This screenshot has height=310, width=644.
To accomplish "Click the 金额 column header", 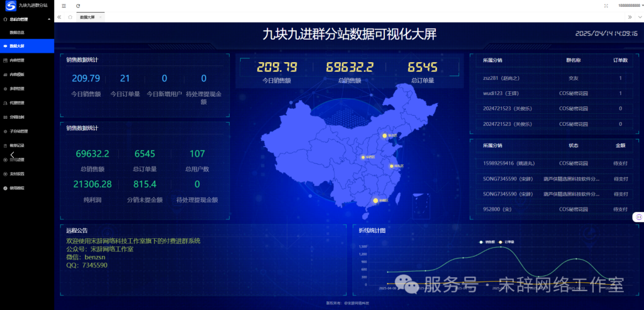I will pos(621,145).
